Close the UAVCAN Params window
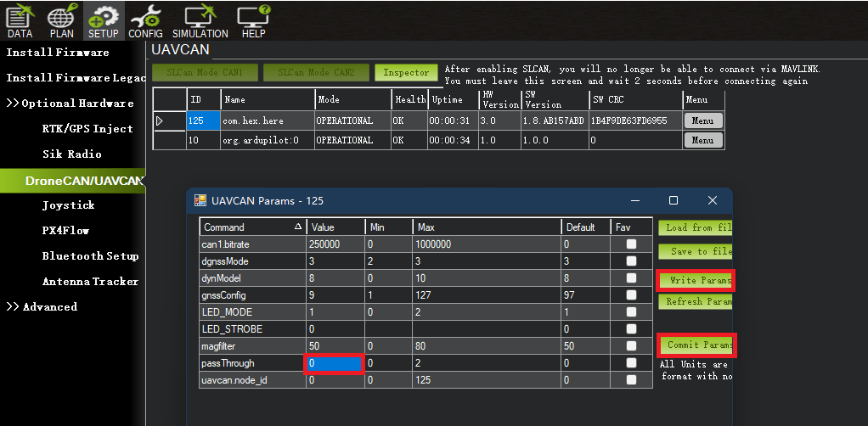 coord(713,200)
